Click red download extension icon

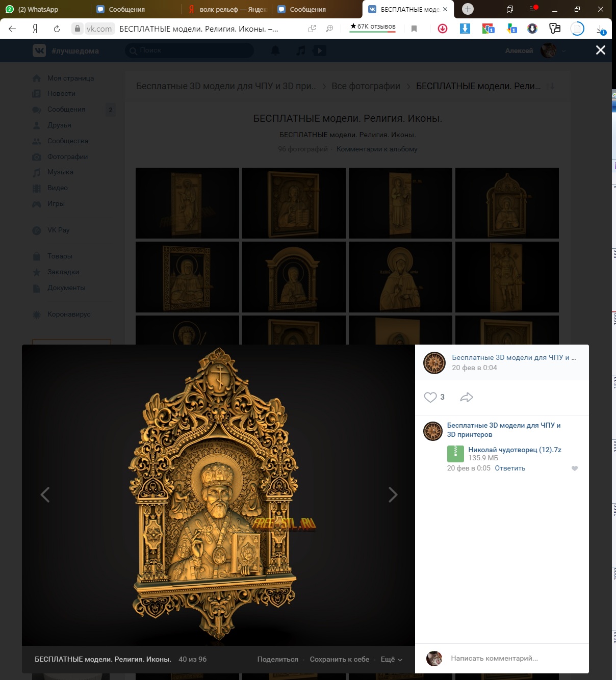tap(443, 29)
